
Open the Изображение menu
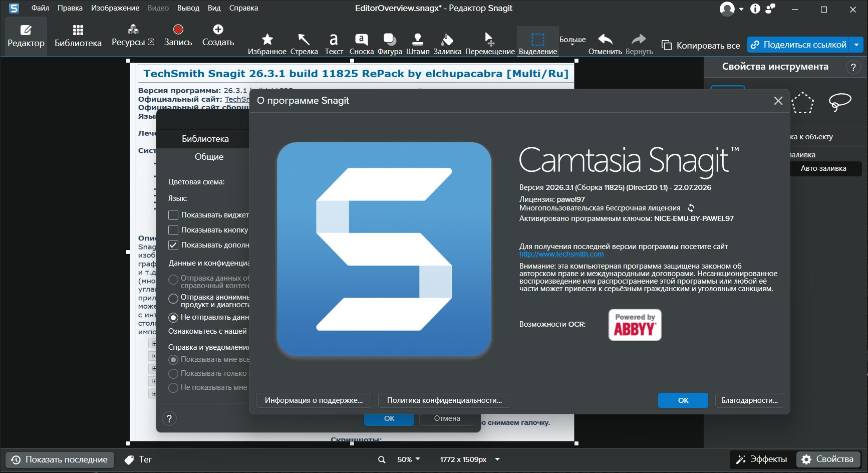tap(115, 8)
